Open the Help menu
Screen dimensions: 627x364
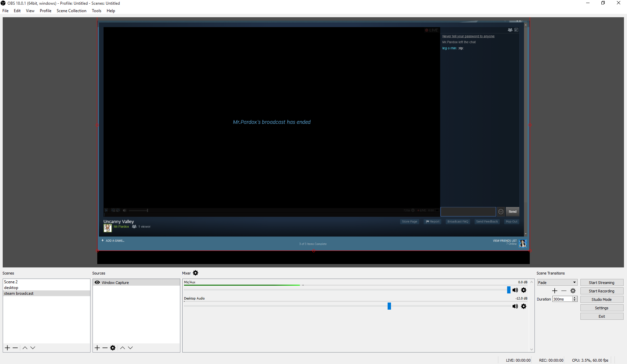(x=111, y=11)
